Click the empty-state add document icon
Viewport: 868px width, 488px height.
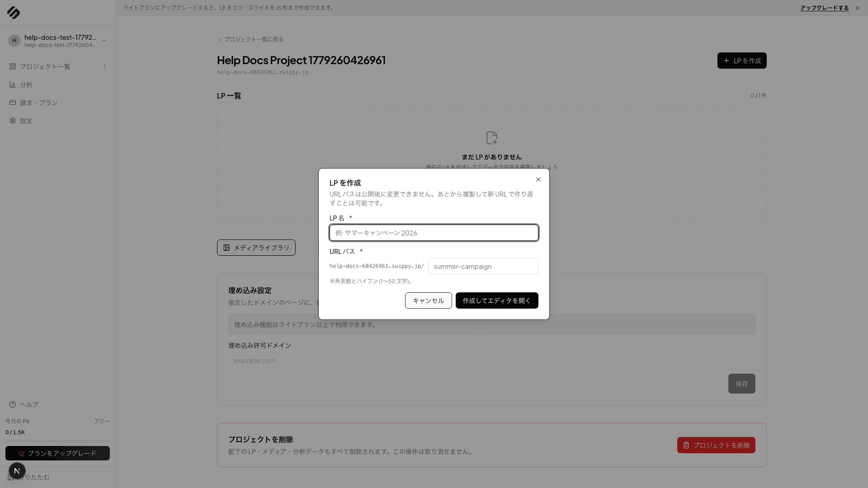click(x=491, y=138)
